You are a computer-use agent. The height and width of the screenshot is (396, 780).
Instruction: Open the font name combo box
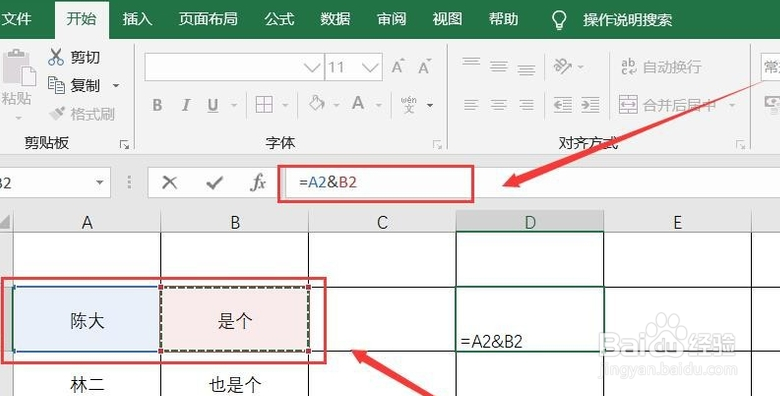pos(235,67)
